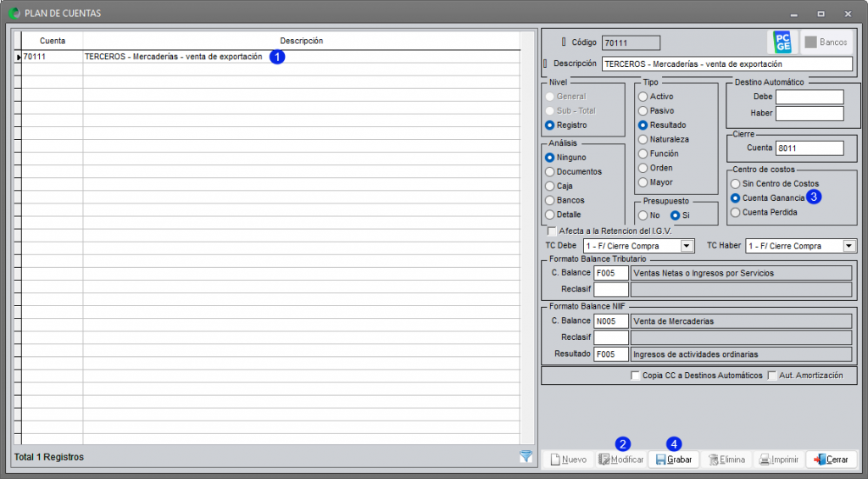Choose Naturaleza account type
Image resolution: width=868 pixels, height=479 pixels.
(x=643, y=140)
